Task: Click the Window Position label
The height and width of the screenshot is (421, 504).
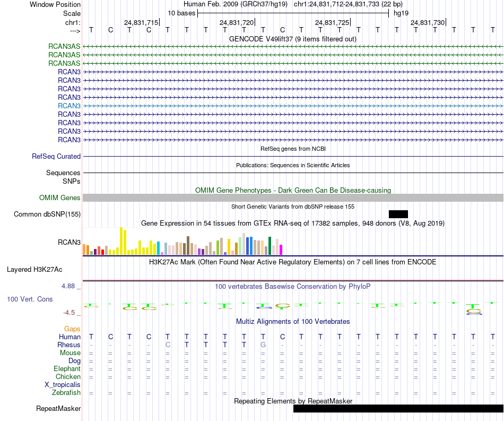Action: tap(55, 4)
